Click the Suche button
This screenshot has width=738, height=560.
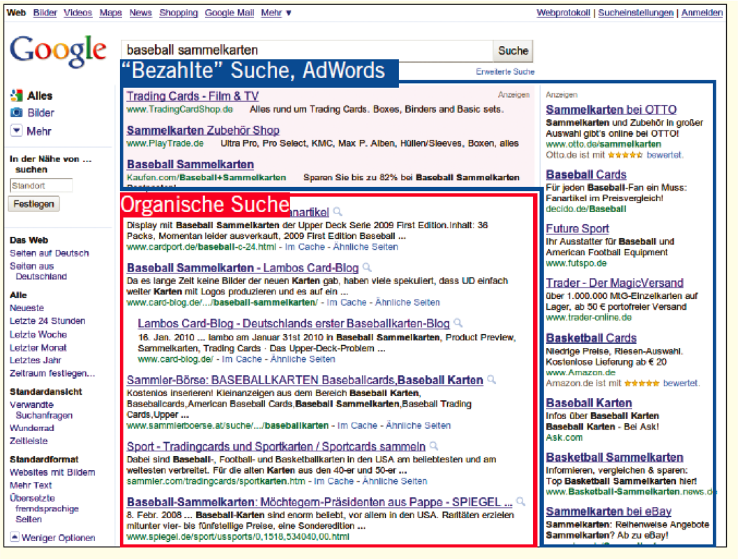pos(513,51)
